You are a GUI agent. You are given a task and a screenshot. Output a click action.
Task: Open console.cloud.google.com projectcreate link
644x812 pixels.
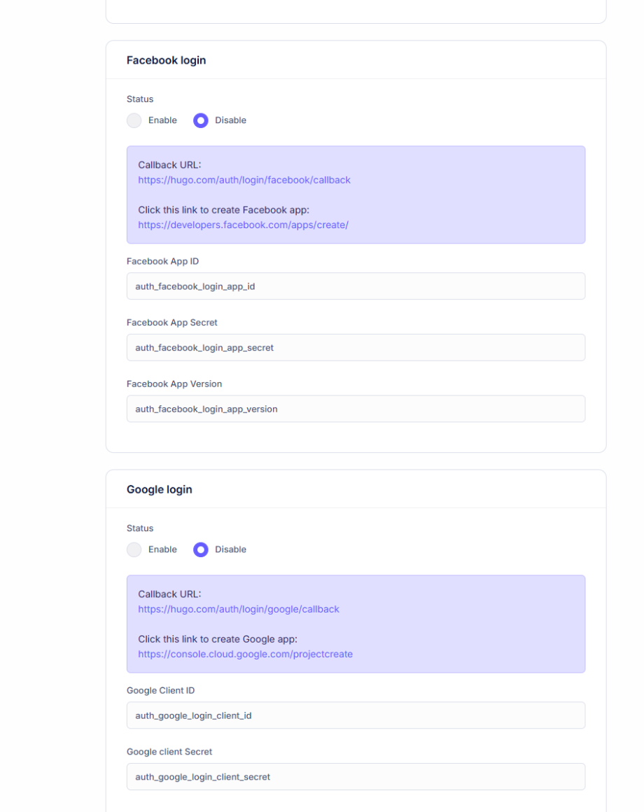tap(245, 654)
